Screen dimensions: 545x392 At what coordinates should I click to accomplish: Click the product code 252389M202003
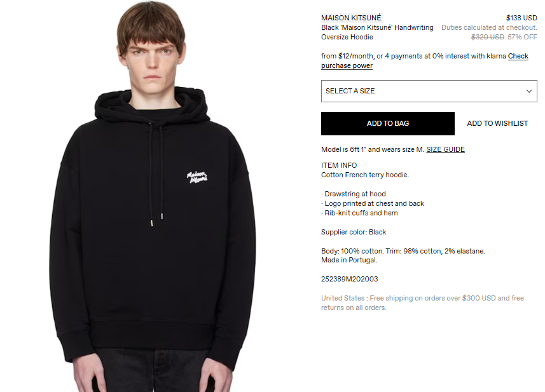pos(349,279)
